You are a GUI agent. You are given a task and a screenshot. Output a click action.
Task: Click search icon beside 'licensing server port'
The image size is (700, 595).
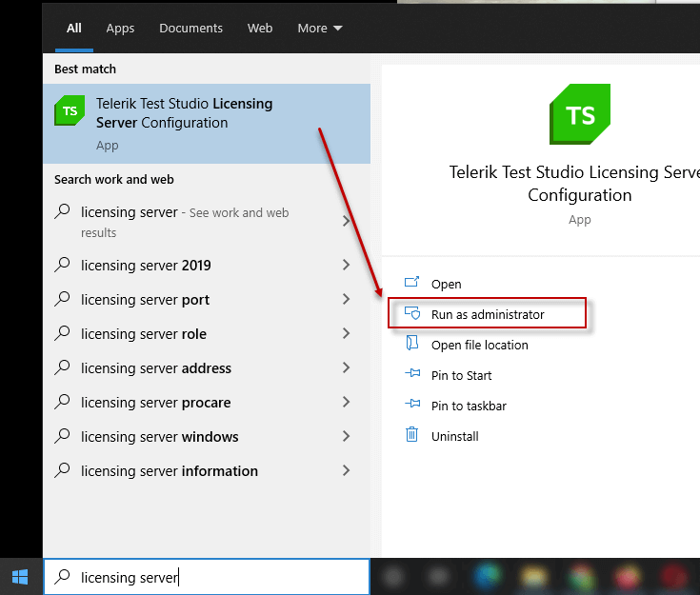tap(62, 299)
